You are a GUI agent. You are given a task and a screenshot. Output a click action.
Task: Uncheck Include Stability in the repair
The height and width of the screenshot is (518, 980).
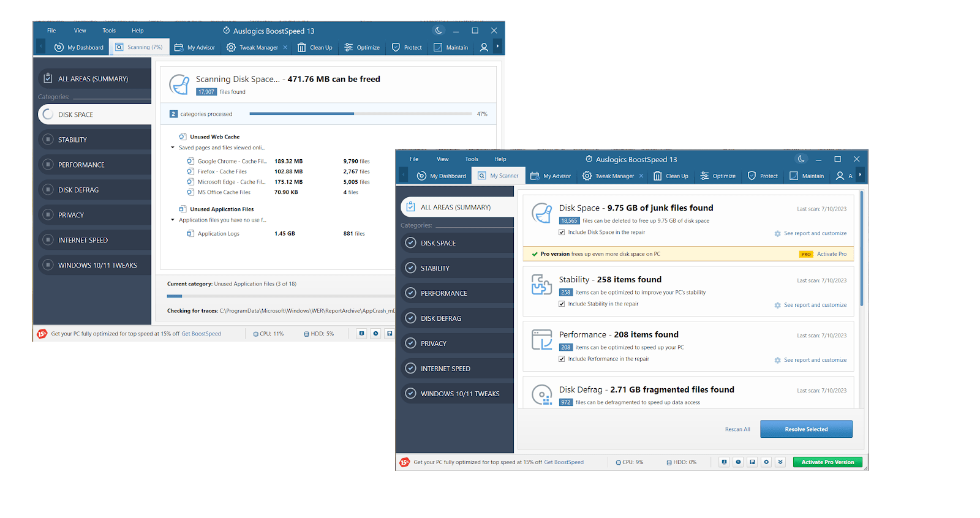pyautogui.click(x=562, y=304)
